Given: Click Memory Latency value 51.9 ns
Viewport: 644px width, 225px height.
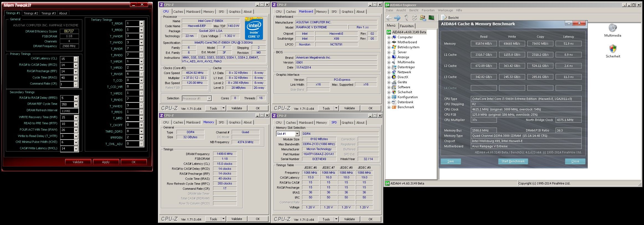Looking at the screenshot, I should pos(568,44).
